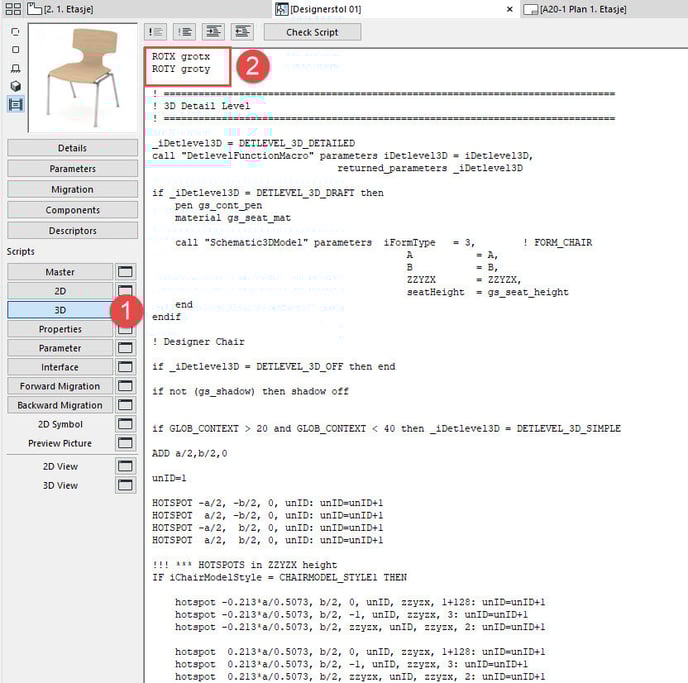Screen dimensions: 688x683
Task: Show the Forward Migration script
Action: pyautogui.click(x=60, y=386)
